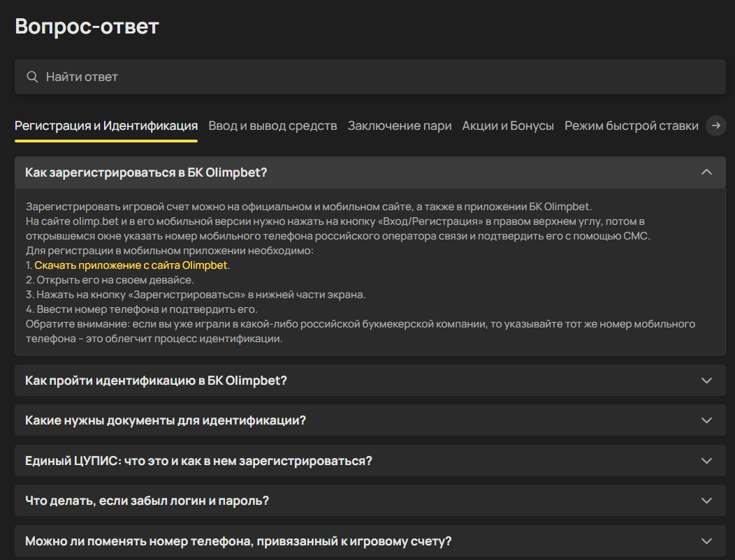Go to "Акции и Бонусы" tab
Viewport: 735px width, 560px height.
coord(508,126)
